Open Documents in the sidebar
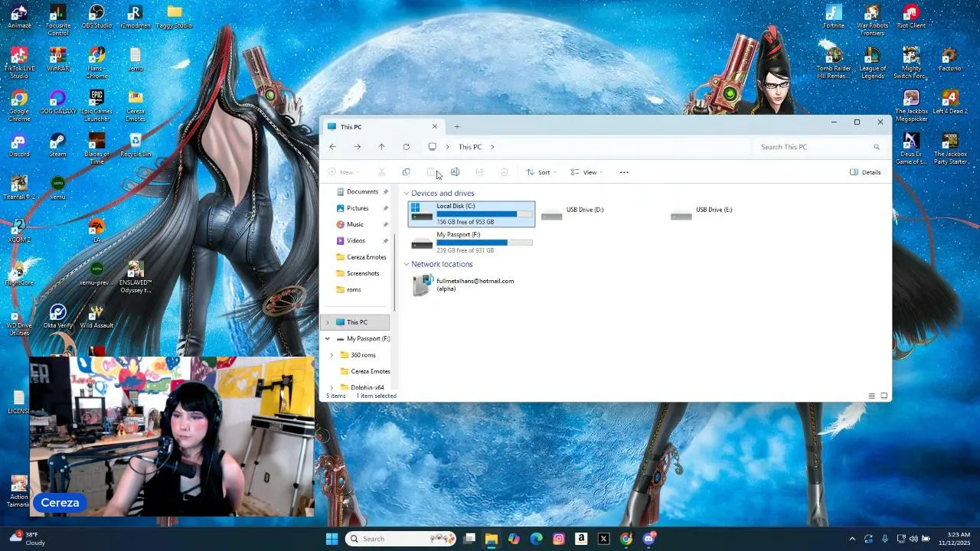This screenshot has height=551, width=980. [362, 192]
